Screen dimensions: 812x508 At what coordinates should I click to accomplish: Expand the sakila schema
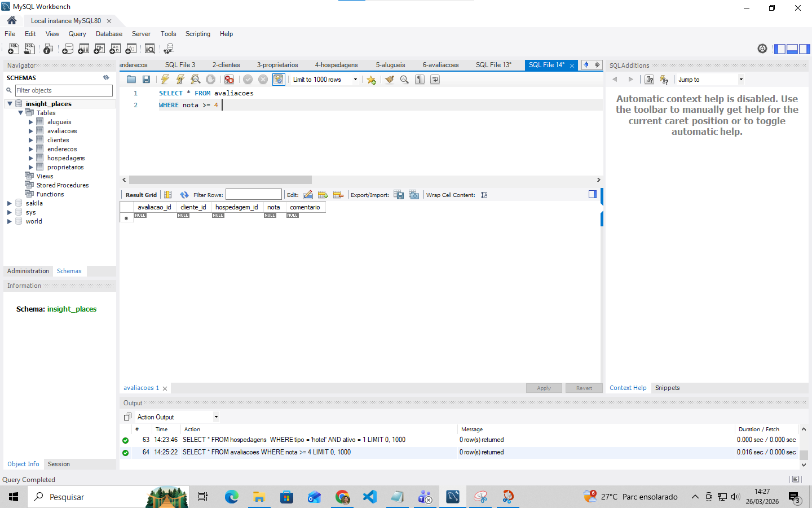[10, 203]
